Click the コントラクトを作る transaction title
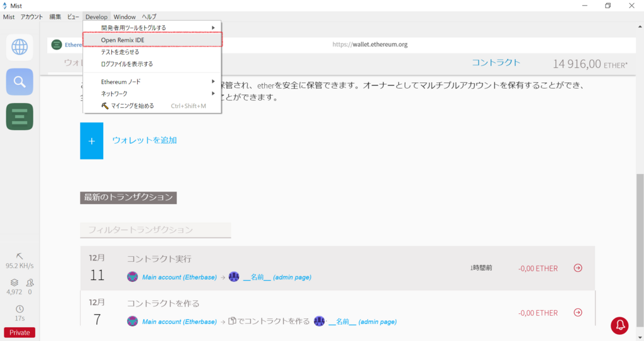 coord(163,303)
